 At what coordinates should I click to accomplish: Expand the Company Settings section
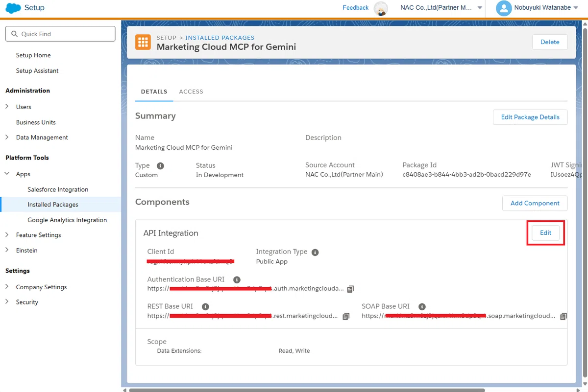(x=7, y=287)
